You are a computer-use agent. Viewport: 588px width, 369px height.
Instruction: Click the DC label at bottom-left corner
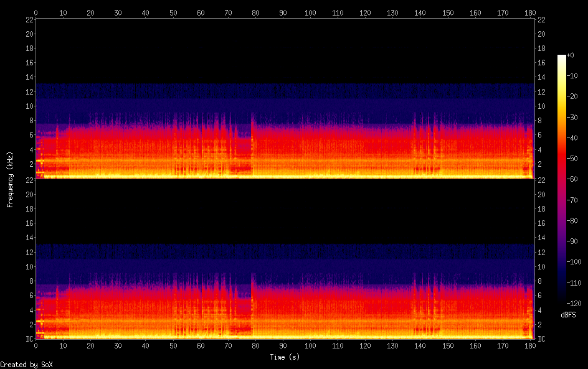pos(28,339)
